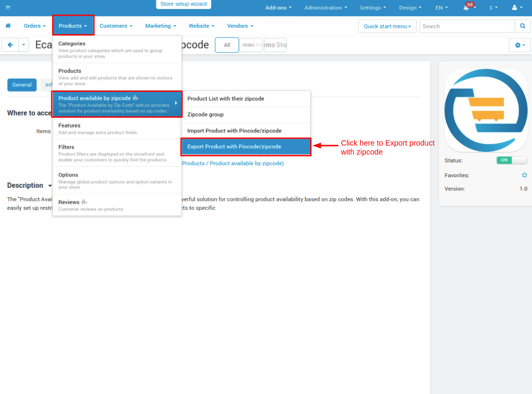The height and width of the screenshot is (394, 532).
Task: Choose Export Product with Pincode/zipcode
Action: pos(246,147)
